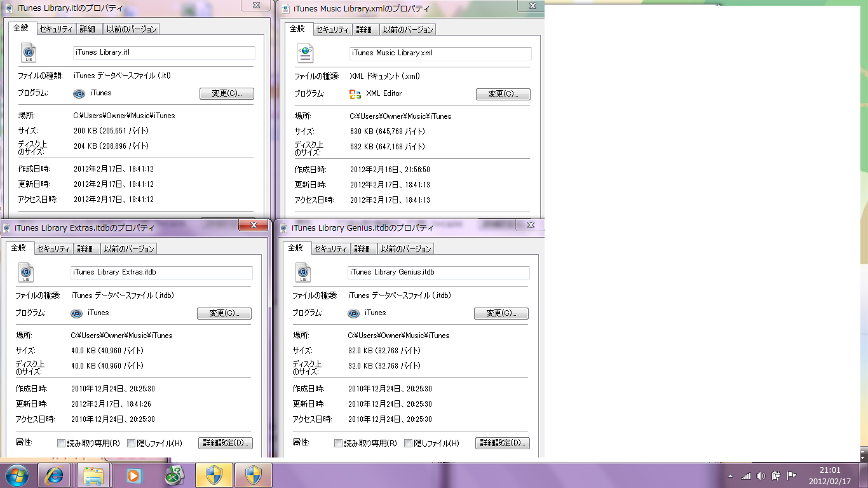Open 詳細設定(D)... in Library Extras.itdb properties
Viewport: 868px width, 488px height.
(x=226, y=444)
